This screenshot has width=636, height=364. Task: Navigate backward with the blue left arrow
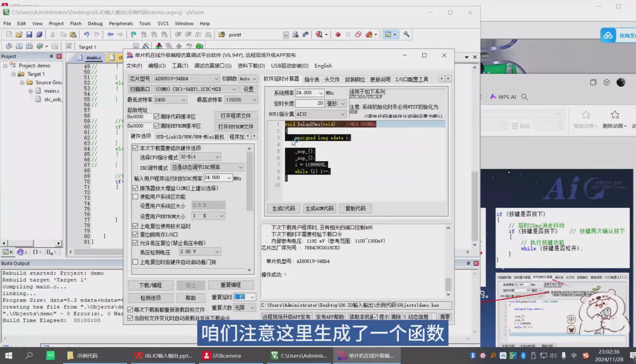(110, 35)
